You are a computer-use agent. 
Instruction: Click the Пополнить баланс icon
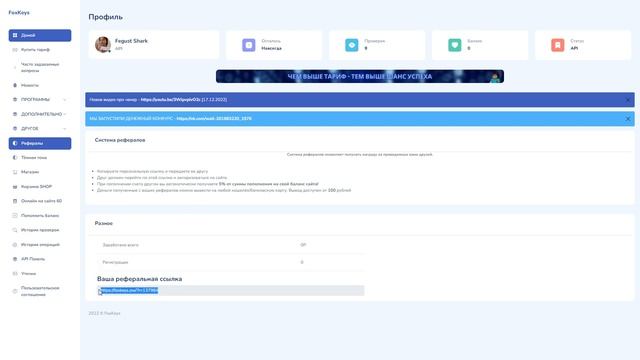pyautogui.click(x=15, y=216)
